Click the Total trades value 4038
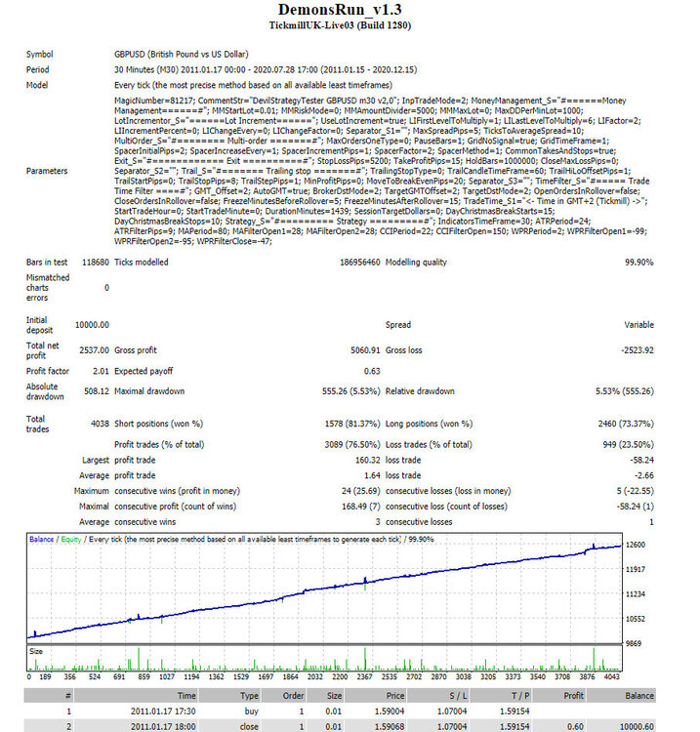The width and height of the screenshot is (700, 732). (x=100, y=424)
